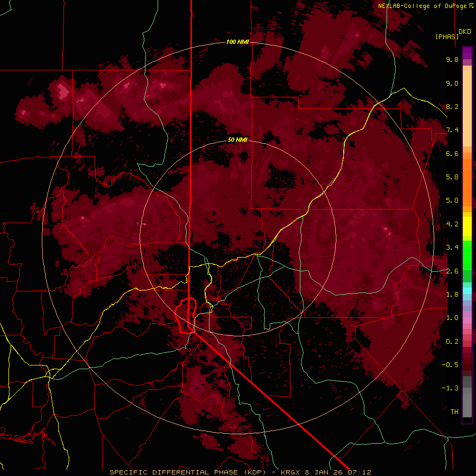The height and width of the screenshot is (476, 476).
Task: Click the 4.2 scale value
Action: (x=452, y=224)
